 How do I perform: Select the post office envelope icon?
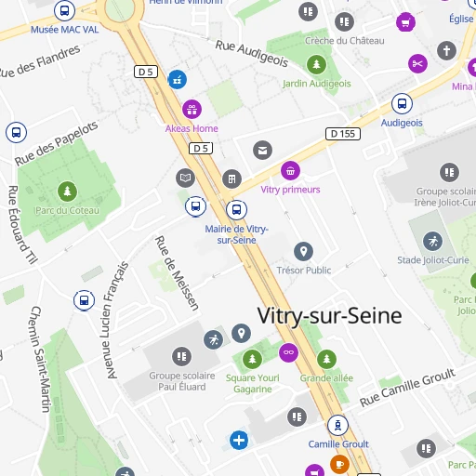point(262,151)
